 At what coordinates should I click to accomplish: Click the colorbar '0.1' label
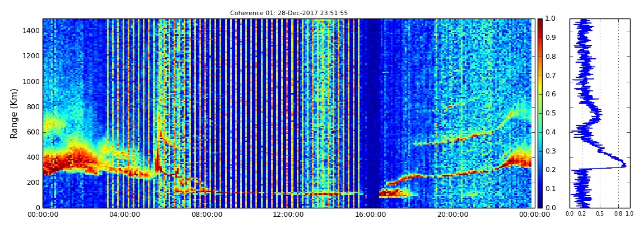coord(549,189)
